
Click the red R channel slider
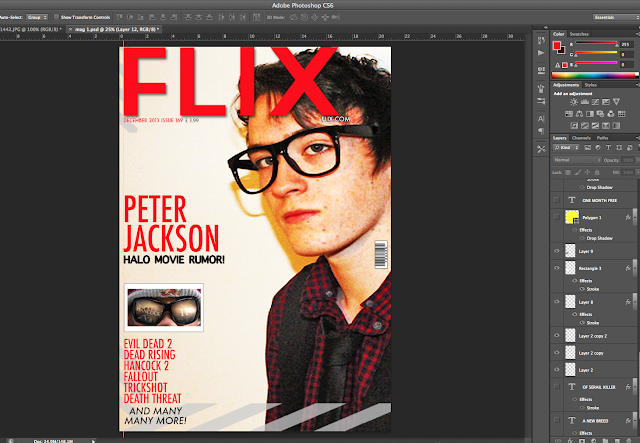596,43
